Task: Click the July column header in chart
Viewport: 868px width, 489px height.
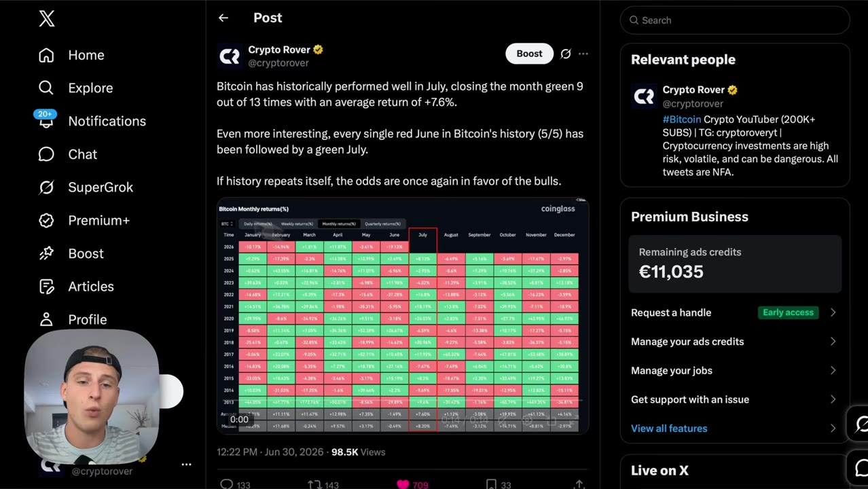Action: (422, 235)
